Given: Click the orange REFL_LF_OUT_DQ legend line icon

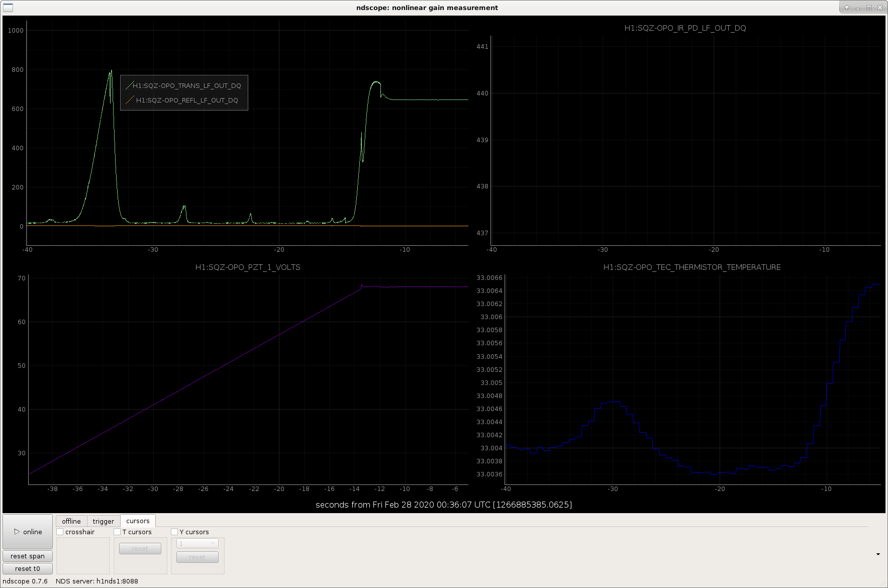Looking at the screenshot, I should coord(130,100).
